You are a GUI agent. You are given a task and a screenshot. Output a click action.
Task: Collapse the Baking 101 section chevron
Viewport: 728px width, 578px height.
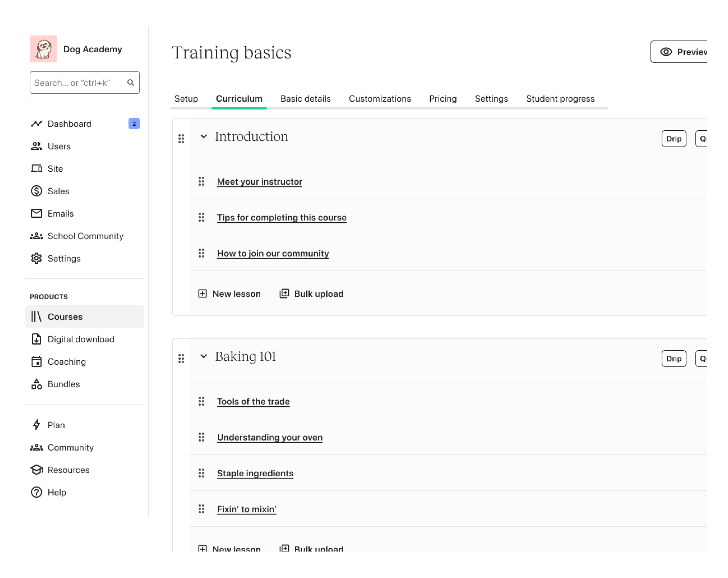(x=203, y=356)
